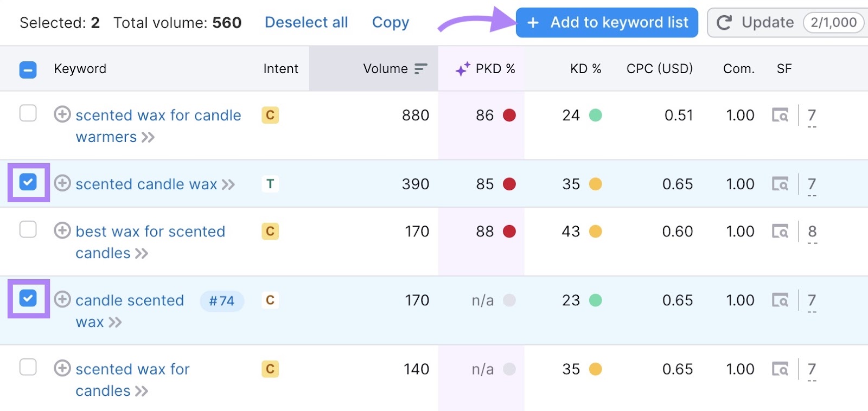Expand the double-chevron after scented wax for candles

(142, 391)
